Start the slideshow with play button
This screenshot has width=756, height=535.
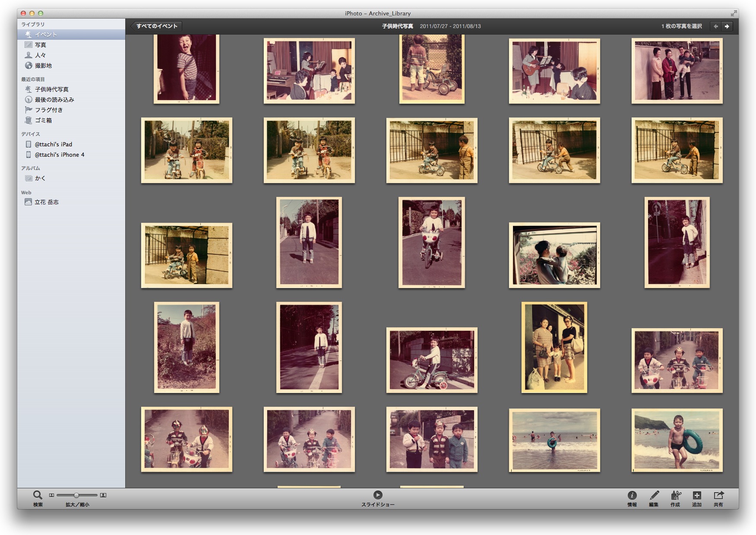(378, 495)
